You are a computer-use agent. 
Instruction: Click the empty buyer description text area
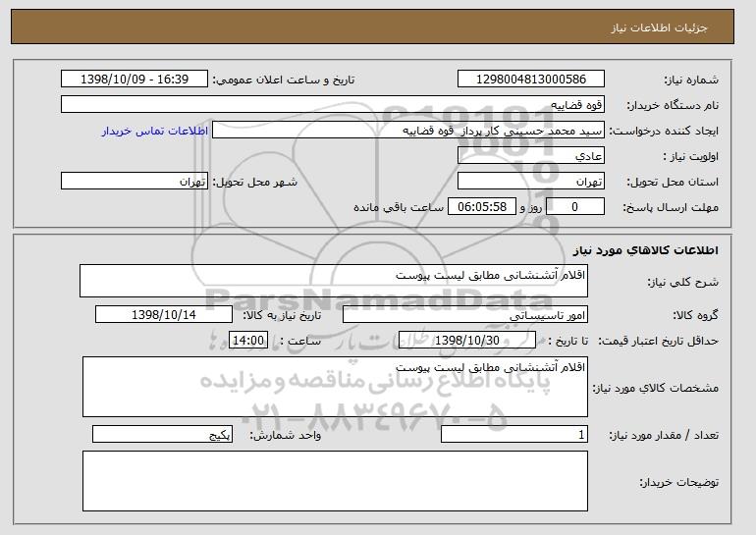[x=335, y=481]
